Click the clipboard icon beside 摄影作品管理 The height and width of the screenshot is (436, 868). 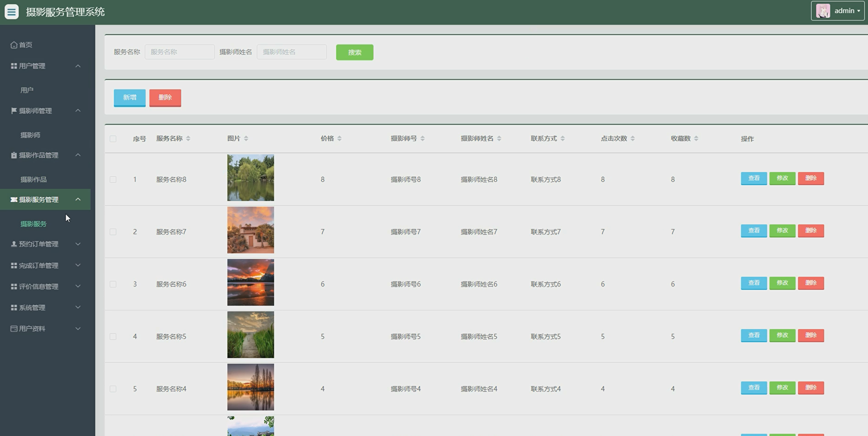coord(14,155)
